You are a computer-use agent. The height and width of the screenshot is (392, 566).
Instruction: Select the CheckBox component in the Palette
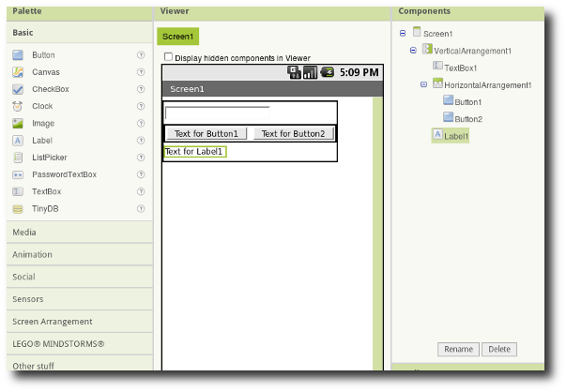(50, 89)
